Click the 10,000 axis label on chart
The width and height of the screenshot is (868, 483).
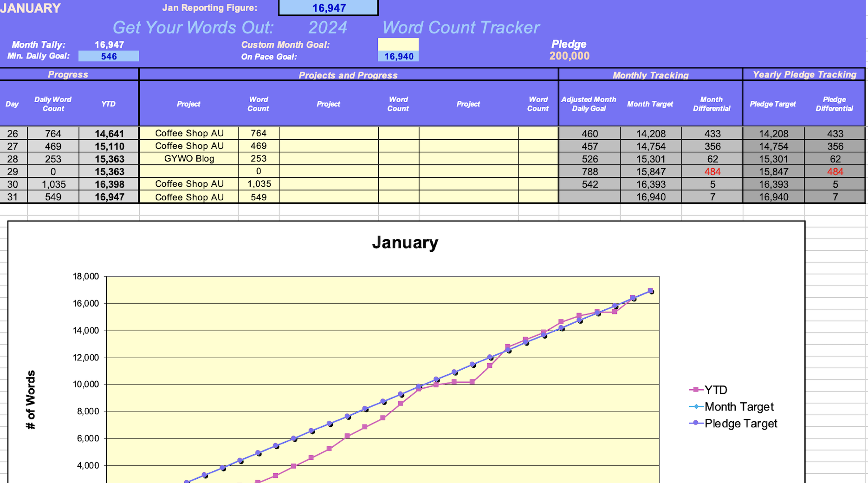(x=86, y=384)
